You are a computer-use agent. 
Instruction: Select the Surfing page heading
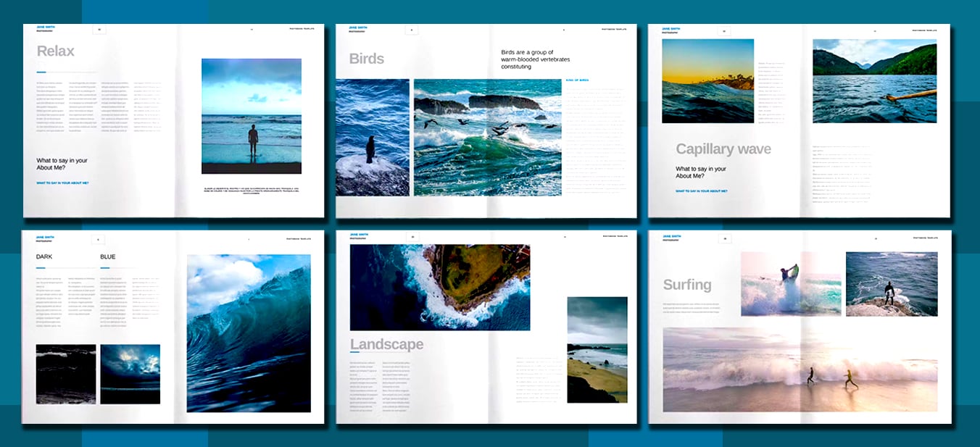[x=686, y=285]
